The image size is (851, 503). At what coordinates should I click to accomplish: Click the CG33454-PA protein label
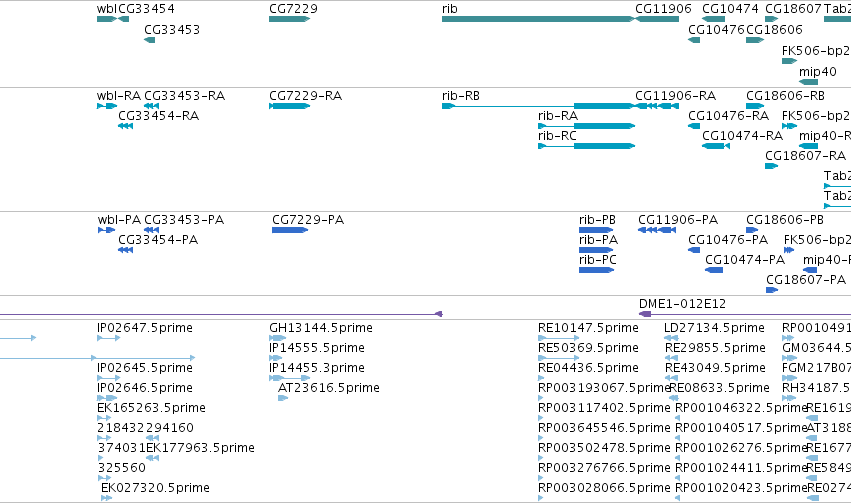click(x=158, y=240)
